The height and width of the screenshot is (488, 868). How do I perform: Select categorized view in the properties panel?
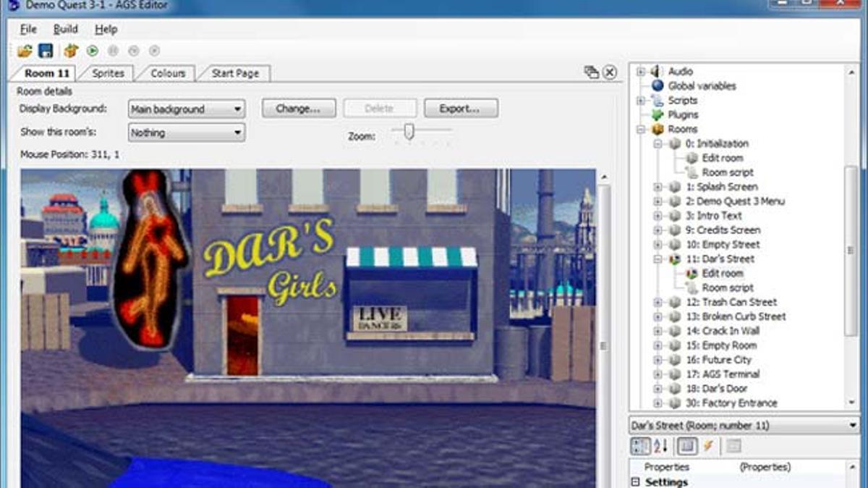pyautogui.click(x=640, y=446)
